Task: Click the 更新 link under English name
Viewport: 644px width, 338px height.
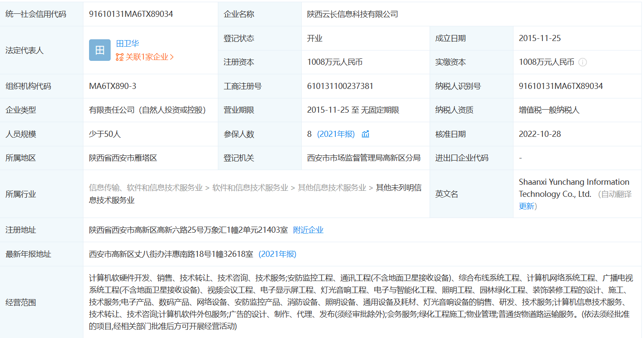Action: (x=526, y=206)
